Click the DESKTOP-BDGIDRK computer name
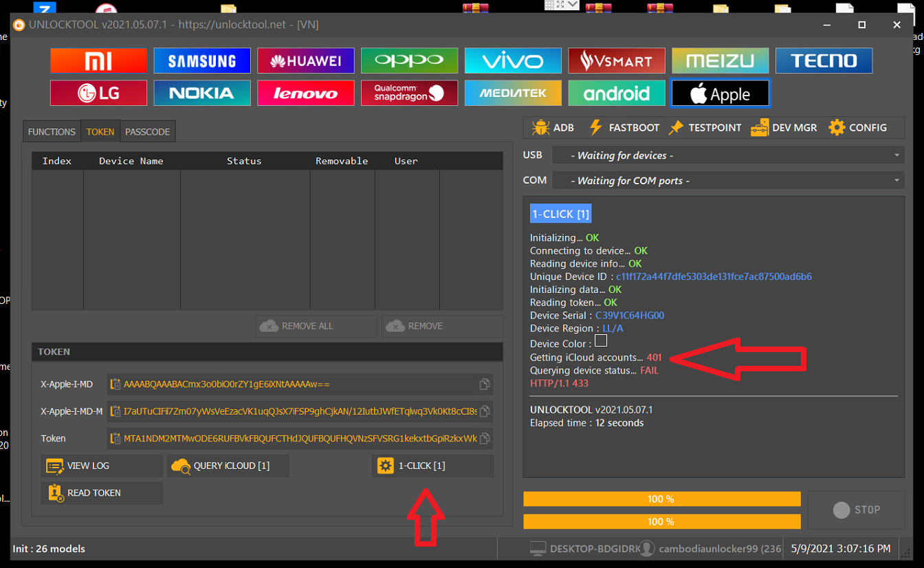Image resolution: width=924 pixels, height=568 pixels. pos(595,549)
